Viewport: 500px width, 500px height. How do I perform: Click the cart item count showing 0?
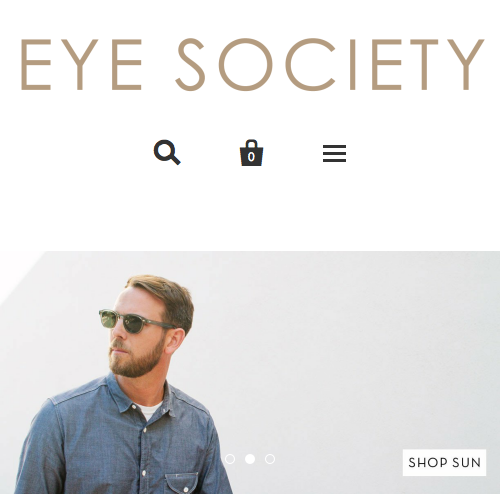point(252,157)
